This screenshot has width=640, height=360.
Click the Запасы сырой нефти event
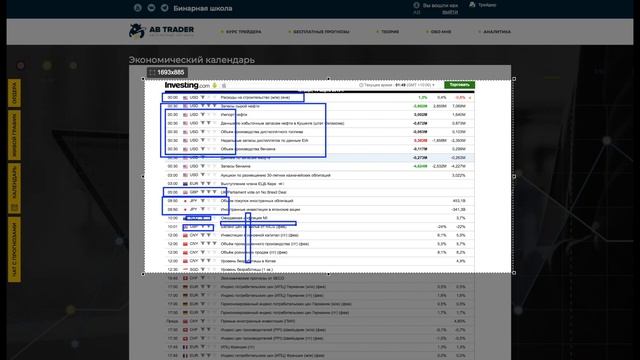[x=240, y=106]
